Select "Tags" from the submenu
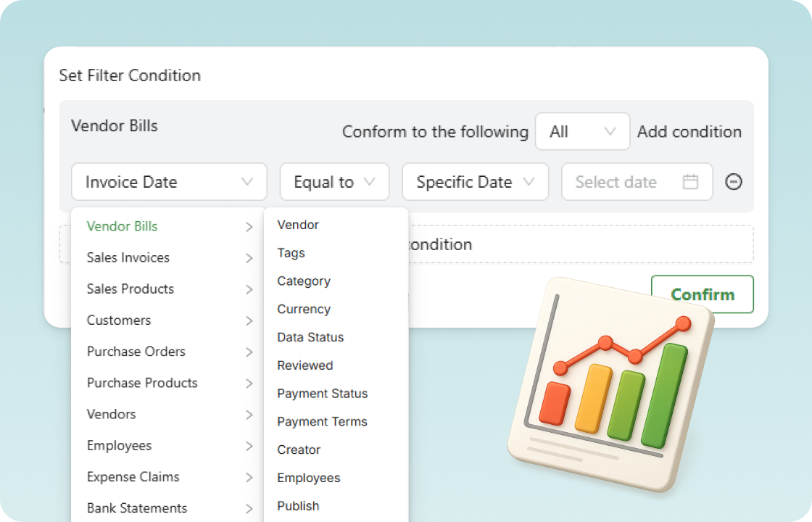This screenshot has width=812, height=522. tap(291, 253)
